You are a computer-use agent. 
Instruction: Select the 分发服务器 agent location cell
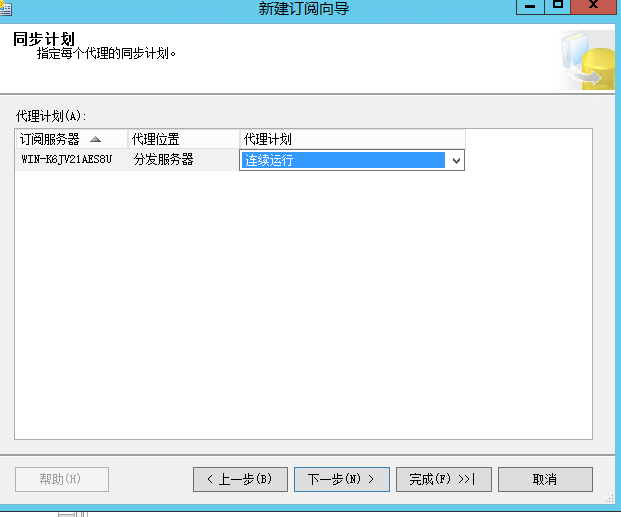tap(183, 160)
